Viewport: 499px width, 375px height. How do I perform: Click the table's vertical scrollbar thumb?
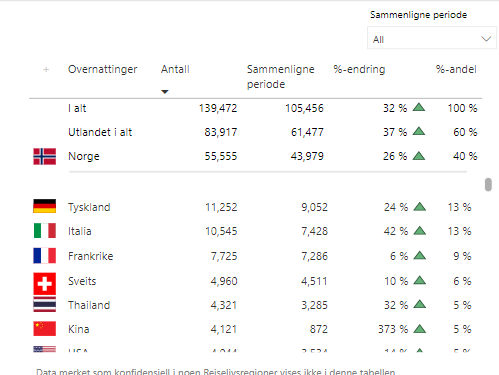pos(488,185)
